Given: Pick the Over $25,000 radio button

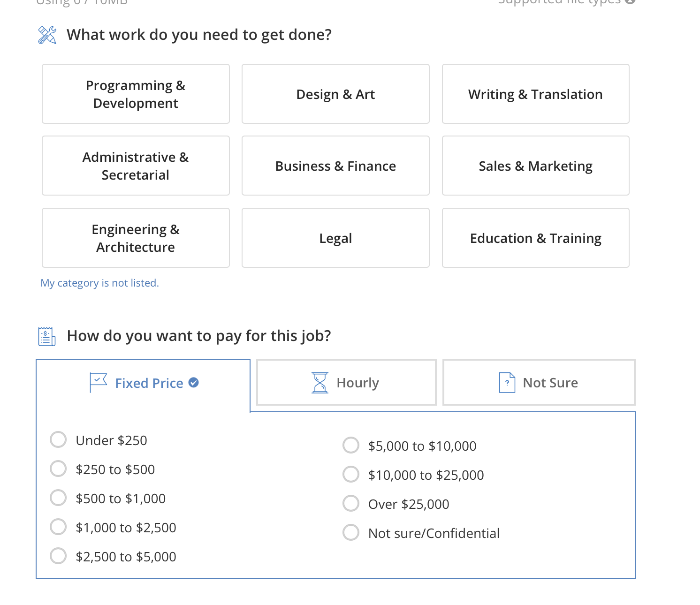Looking at the screenshot, I should point(351,504).
